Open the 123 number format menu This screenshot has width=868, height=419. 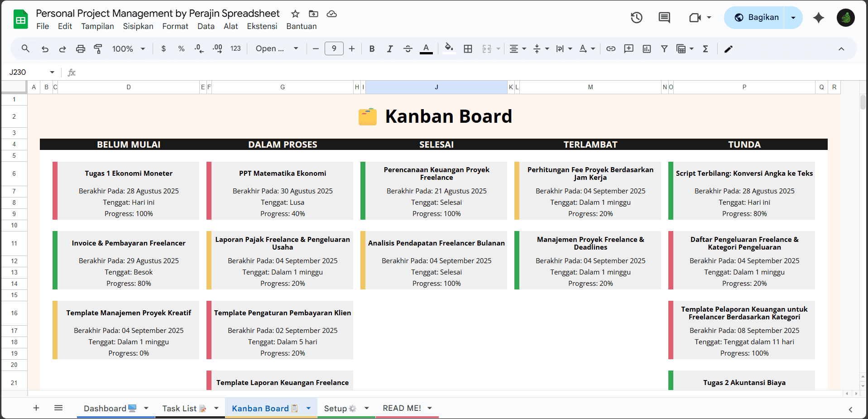tap(235, 48)
